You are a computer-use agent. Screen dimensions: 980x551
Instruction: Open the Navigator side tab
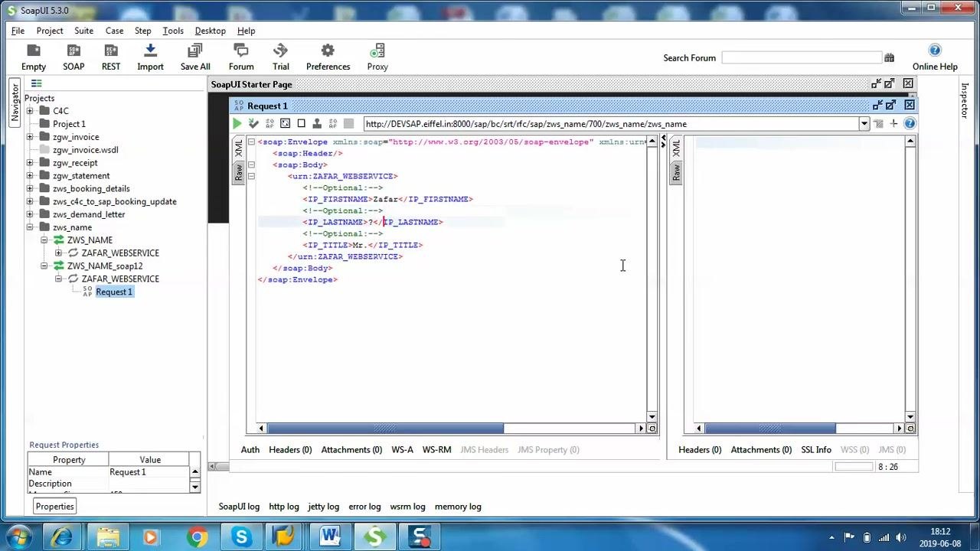point(15,103)
